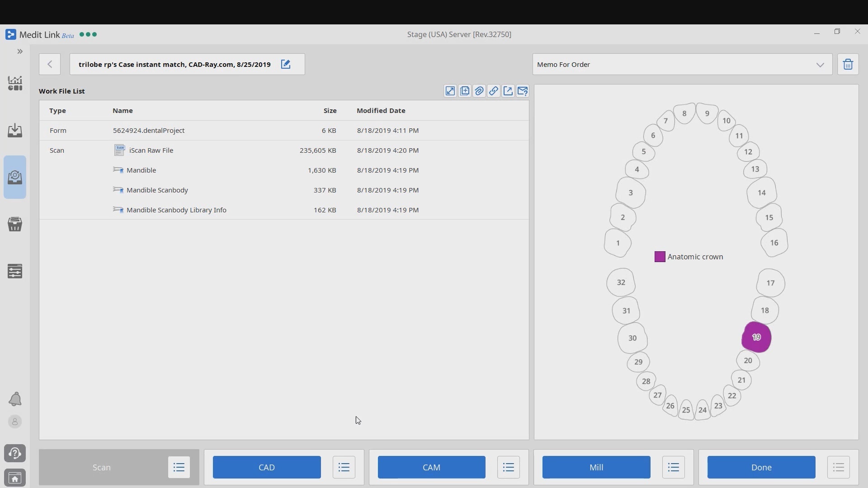868x488 pixels.
Task: Open the Mill list menu icon
Action: [x=673, y=467]
